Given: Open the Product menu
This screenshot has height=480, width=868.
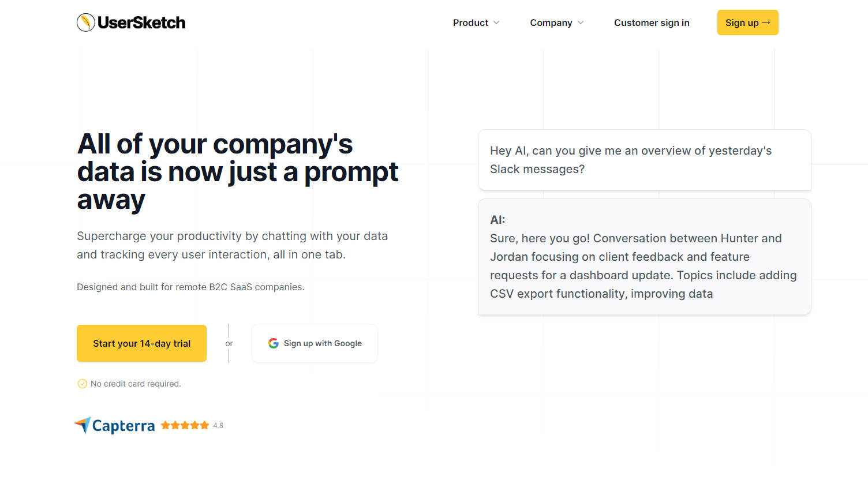Looking at the screenshot, I should click(x=471, y=22).
